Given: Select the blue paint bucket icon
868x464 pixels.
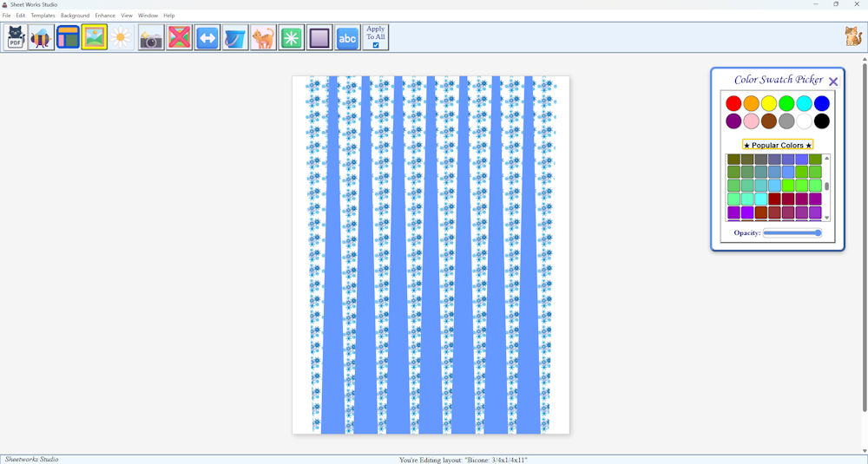Looking at the screenshot, I should point(235,37).
